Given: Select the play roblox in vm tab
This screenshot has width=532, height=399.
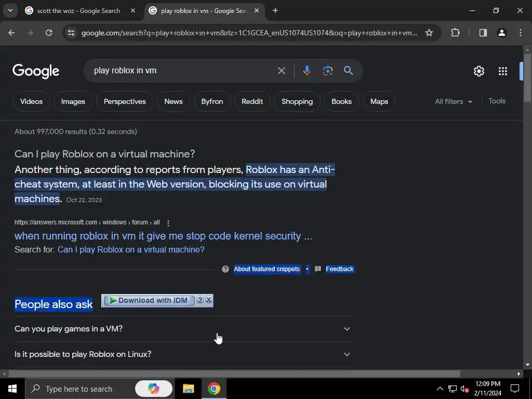Looking at the screenshot, I should coord(204,10).
